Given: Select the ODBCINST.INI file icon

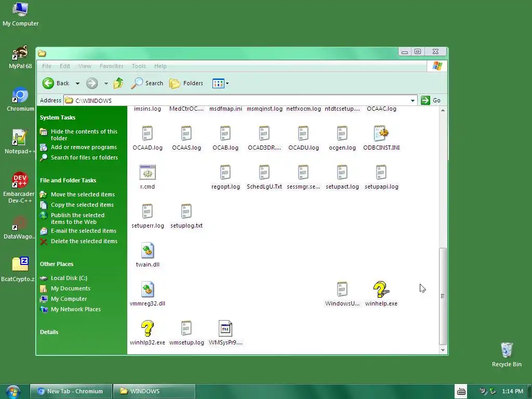Looking at the screenshot, I should (x=381, y=134).
